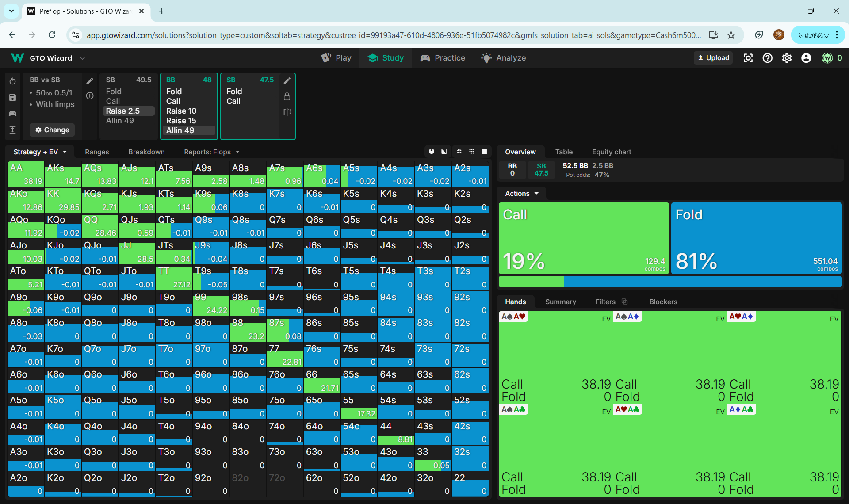Open the Blockers tab

pyautogui.click(x=663, y=302)
